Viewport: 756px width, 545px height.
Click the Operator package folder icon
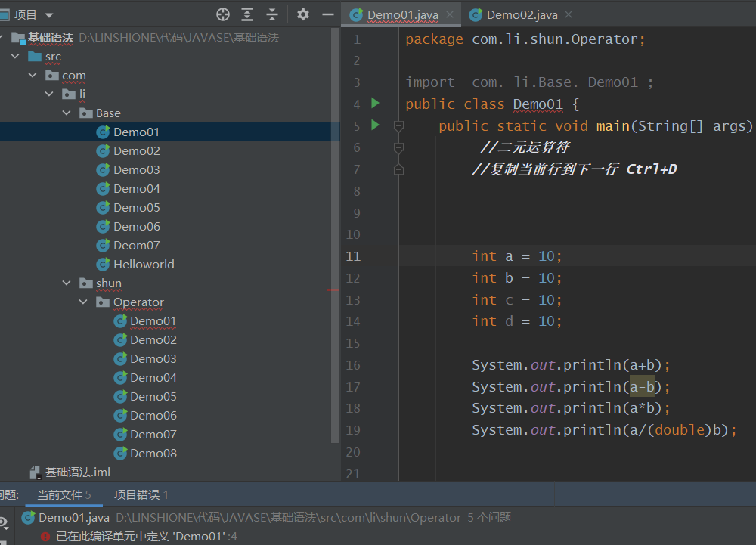coord(103,302)
